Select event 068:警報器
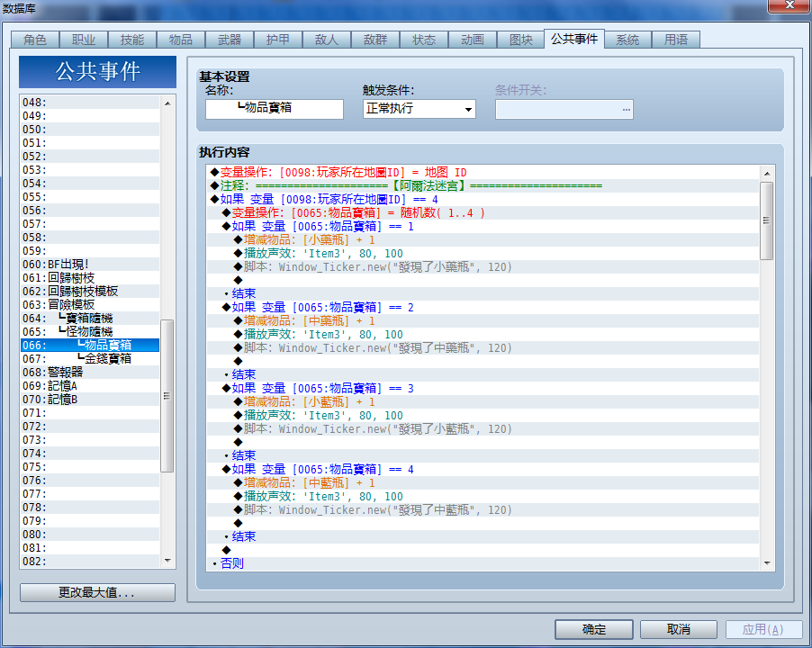The height and width of the screenshot is (648, 812). tap(90, 372)
